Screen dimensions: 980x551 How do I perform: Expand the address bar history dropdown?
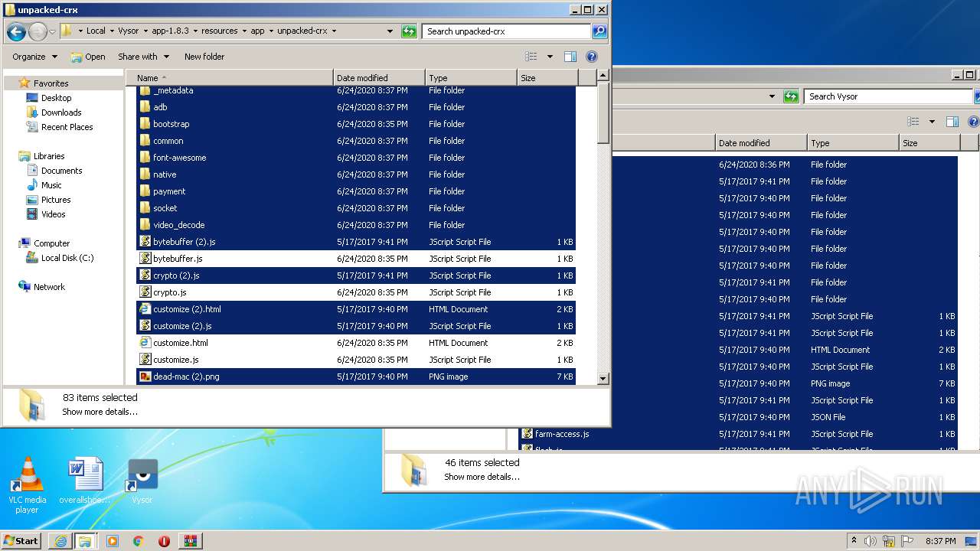coord(390,31)
